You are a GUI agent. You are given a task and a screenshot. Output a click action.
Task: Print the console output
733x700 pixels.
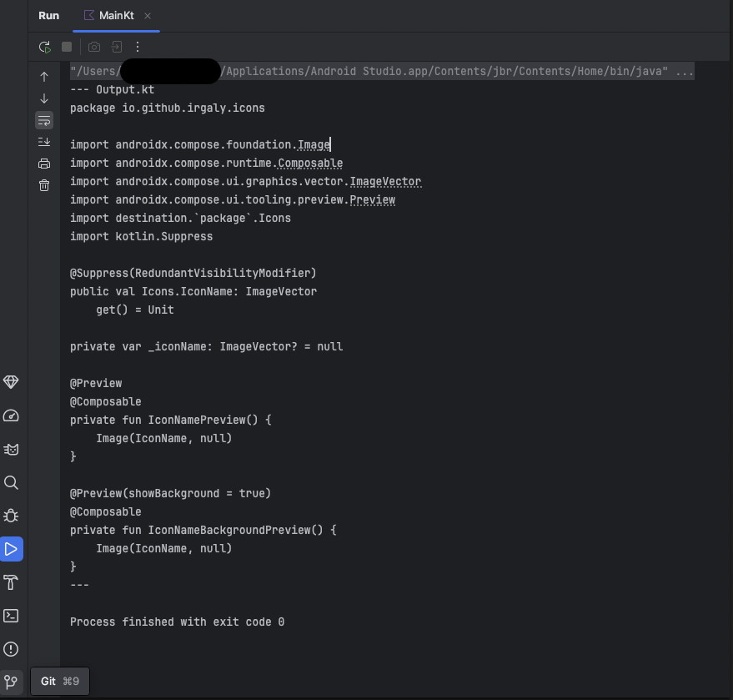[44, 164]
